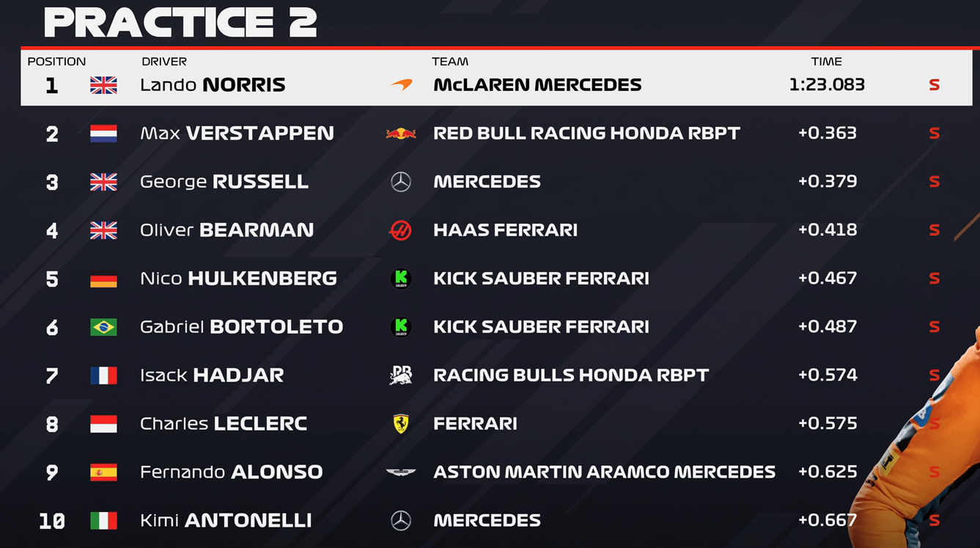Click Oliver BEARMAN's driver name
The width and height of the screenshot is (980, 548).
226,230
